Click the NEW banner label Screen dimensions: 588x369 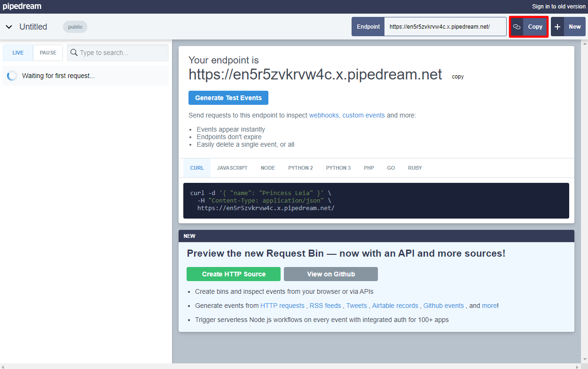point(189,236)
